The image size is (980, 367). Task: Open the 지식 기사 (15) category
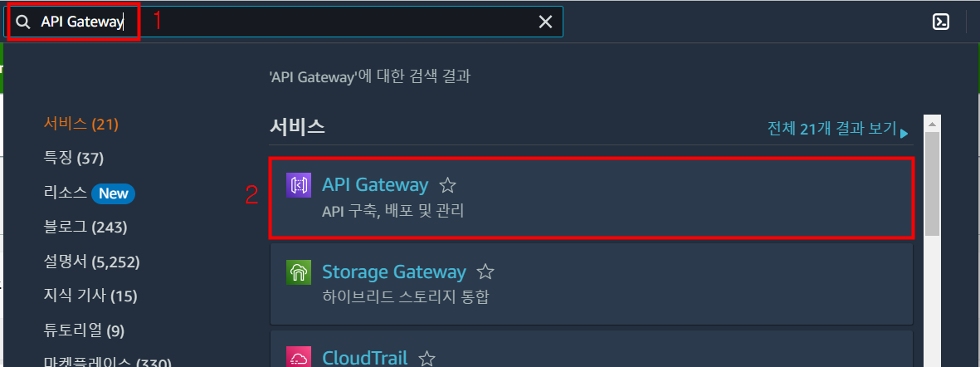pyautogui.click(x=90, y=296)
